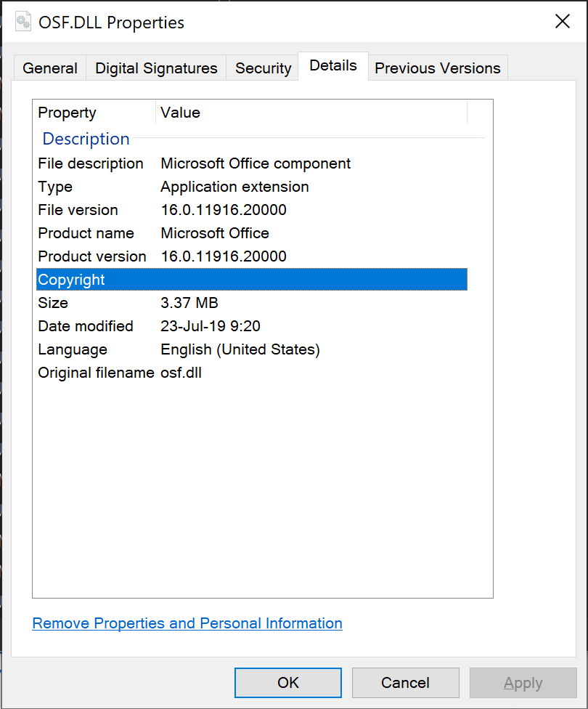Screen dimensions: 588x709
Task: Select the Product name row
Action: [251, 233]
